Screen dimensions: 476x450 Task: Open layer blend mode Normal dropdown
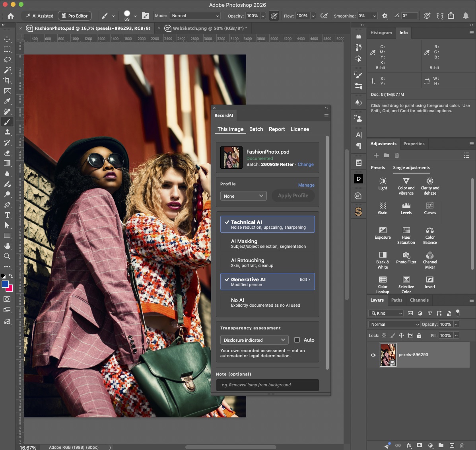coord(394,324)
